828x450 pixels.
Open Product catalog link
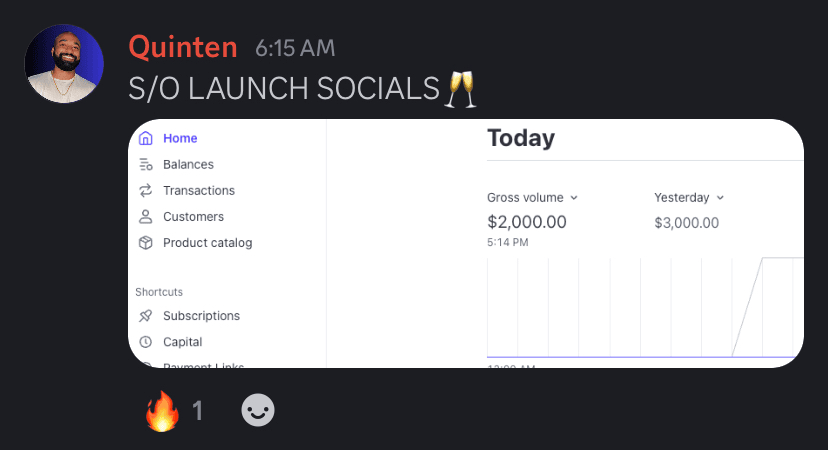(207, 242)
